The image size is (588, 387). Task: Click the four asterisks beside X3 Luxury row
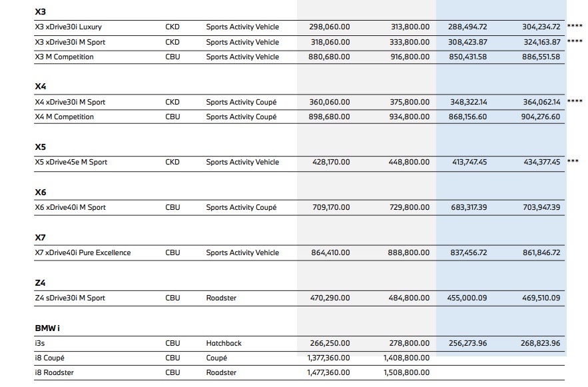[x=574, y=27]
